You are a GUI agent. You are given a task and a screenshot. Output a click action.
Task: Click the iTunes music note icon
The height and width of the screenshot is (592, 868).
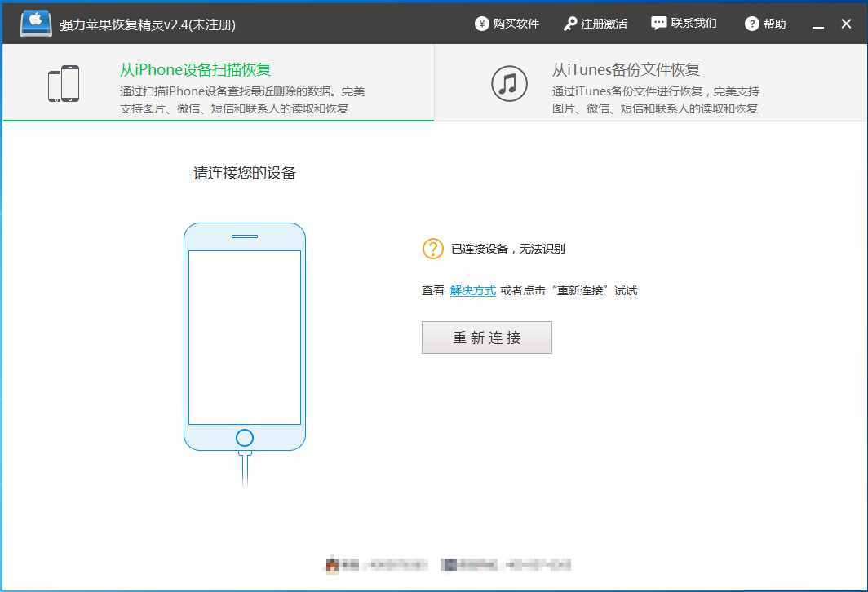point(509,83)
